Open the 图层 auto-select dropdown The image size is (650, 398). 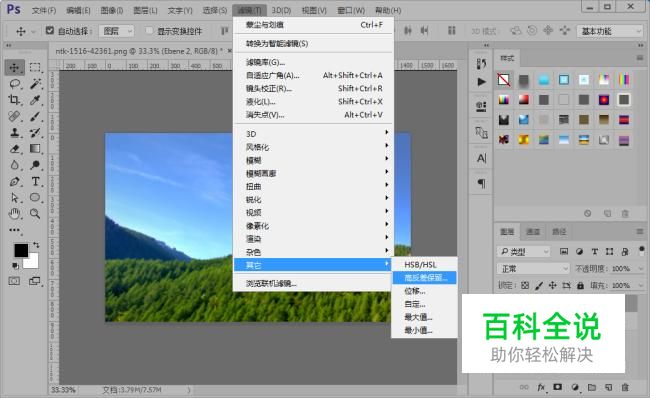pos(116,31)
